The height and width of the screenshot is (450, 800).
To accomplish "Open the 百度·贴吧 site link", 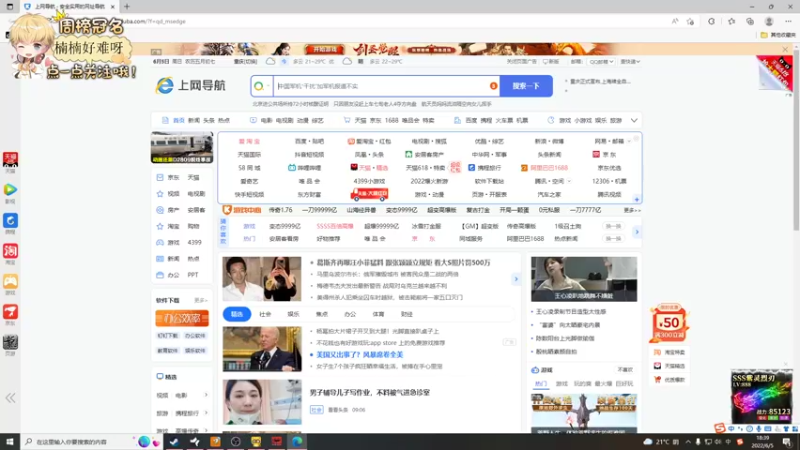I will [x=309, y=141].
